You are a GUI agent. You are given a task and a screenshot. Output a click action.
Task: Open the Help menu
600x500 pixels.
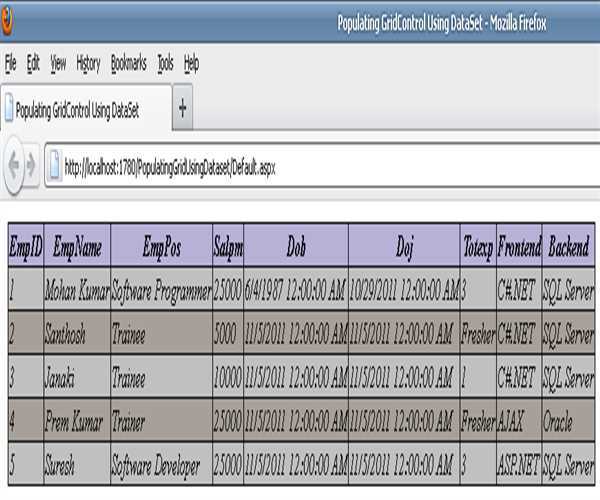tap(191, 63)
